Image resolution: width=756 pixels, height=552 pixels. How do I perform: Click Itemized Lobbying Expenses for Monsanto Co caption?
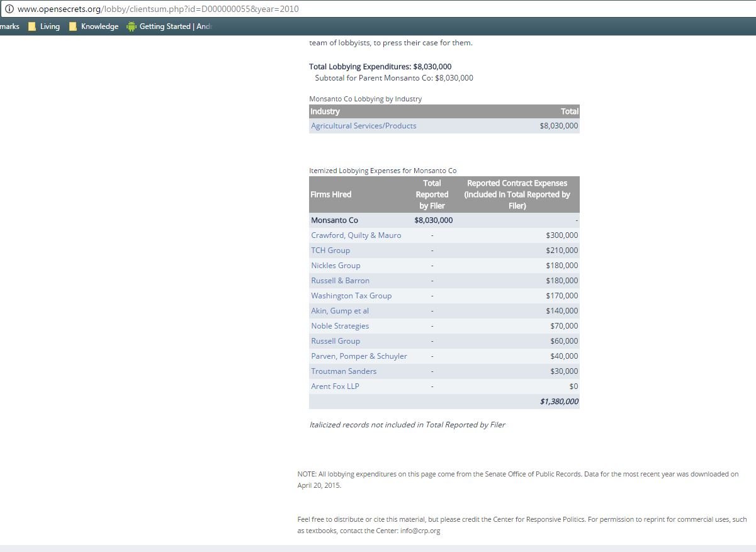(x=383, y=171)
